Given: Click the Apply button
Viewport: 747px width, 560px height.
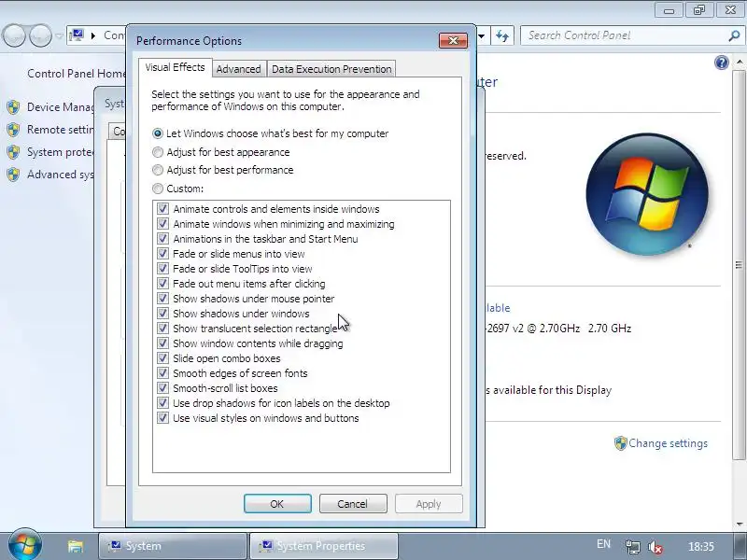Looking at the screenshot, I should (x=429, y=504).
